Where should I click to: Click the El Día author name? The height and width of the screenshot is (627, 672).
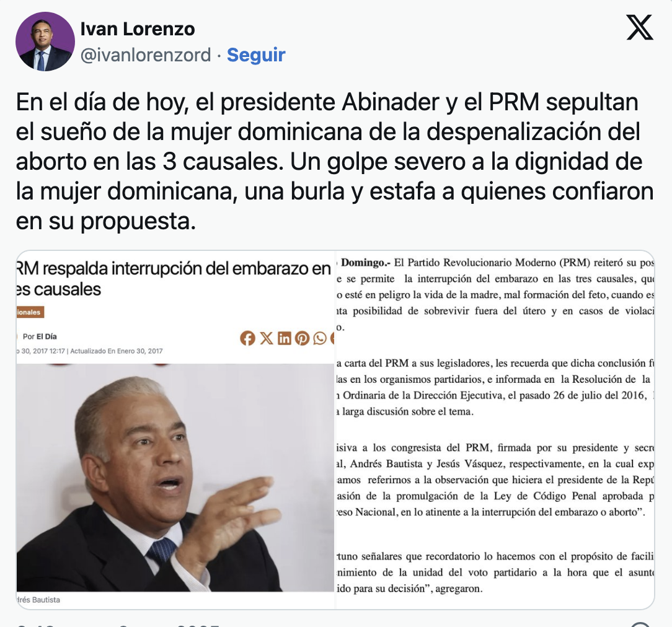click(x=46, y=336)
